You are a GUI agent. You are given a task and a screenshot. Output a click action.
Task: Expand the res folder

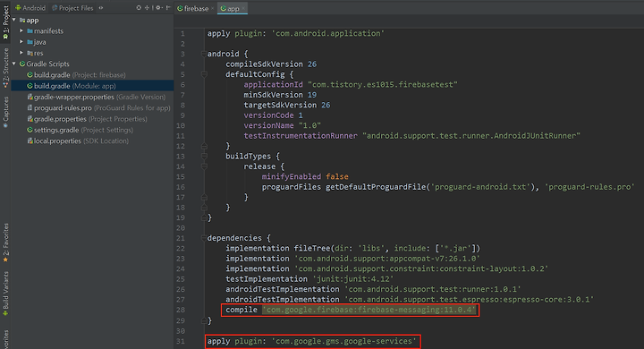point(21,53)
